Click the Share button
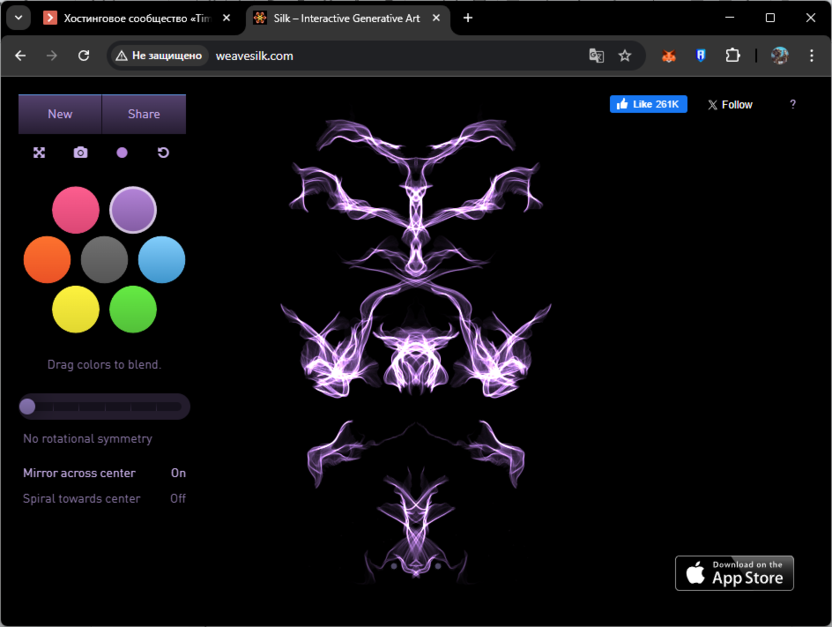Screen dimensions: 832x627 (x=144, y=114)
